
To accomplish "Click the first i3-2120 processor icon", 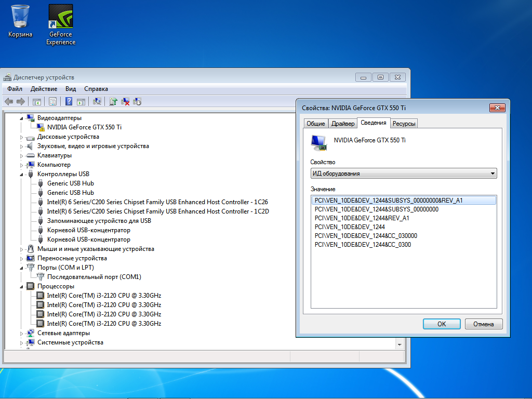I will tap(41, 296).
